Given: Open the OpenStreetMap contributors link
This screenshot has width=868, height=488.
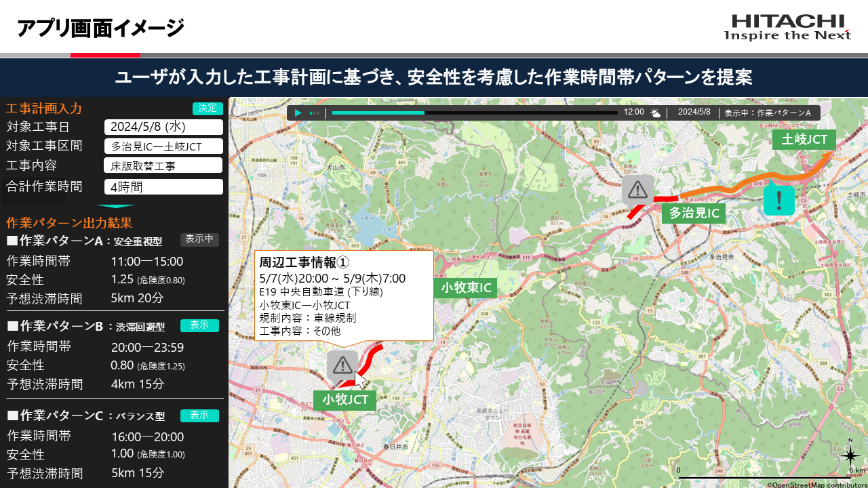Looking at the screenshot, I should (x=816, y=484).
